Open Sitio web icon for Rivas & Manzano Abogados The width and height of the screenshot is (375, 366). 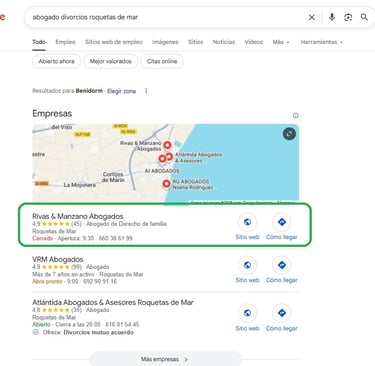click(x=247, y=222)
